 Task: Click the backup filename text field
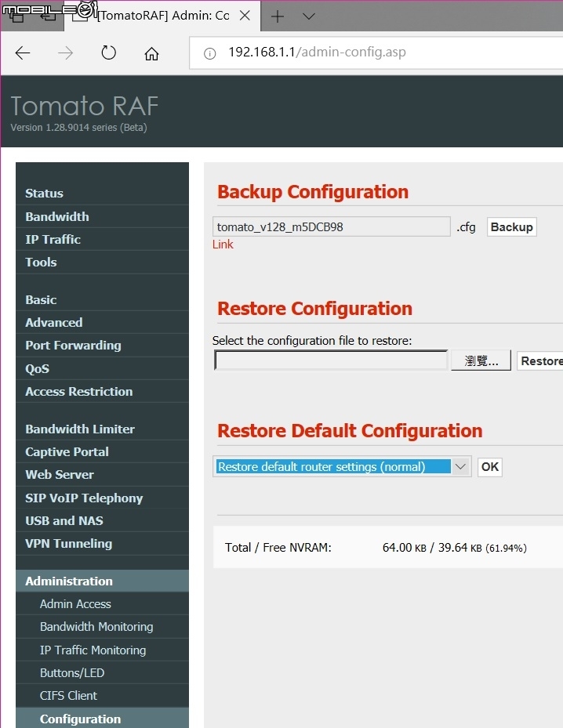point(331,227)
